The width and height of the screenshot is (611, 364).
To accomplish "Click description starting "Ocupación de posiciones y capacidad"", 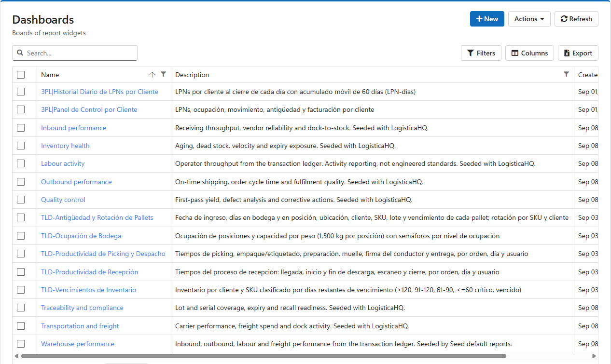I will (337, 236).
